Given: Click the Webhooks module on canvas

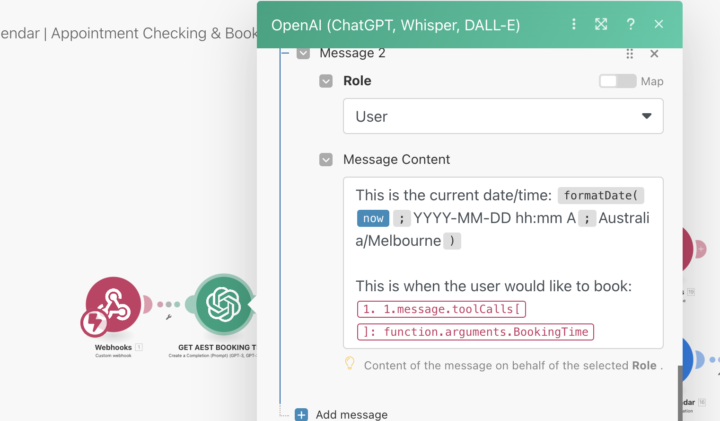Looking at the screenshot, I should pyautogui.click(x=113, y=304).
